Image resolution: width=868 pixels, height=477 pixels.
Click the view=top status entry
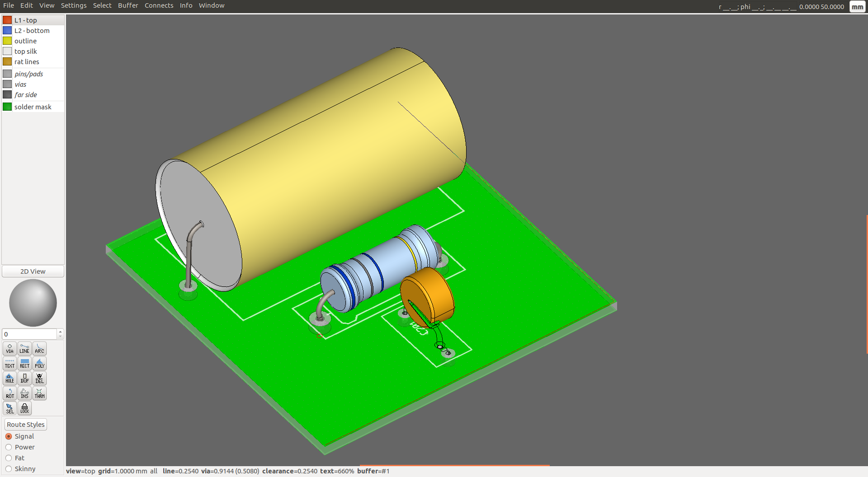click(80, 471)
